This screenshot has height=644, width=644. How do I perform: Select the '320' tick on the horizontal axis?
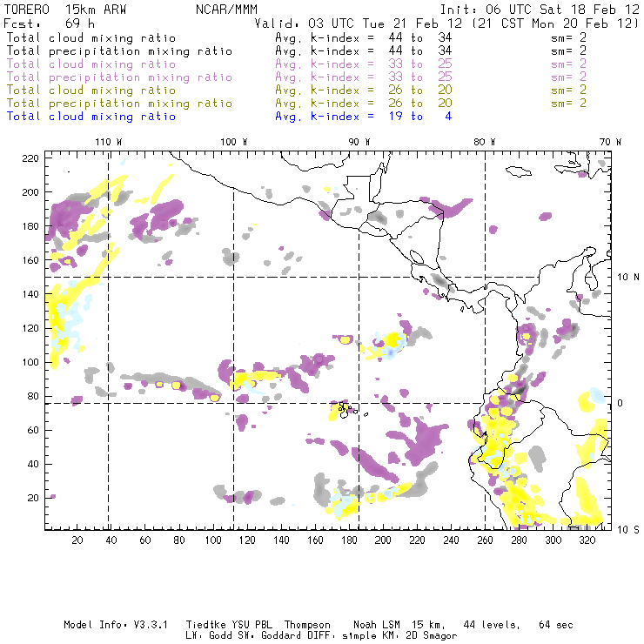pyautogui.click(x=587, y=540)
